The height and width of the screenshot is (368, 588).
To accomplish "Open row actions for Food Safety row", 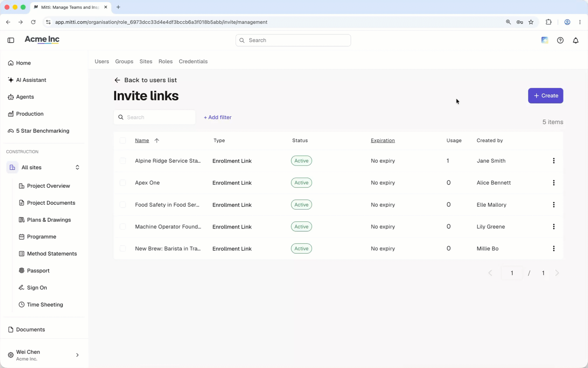I will point(554,205).
